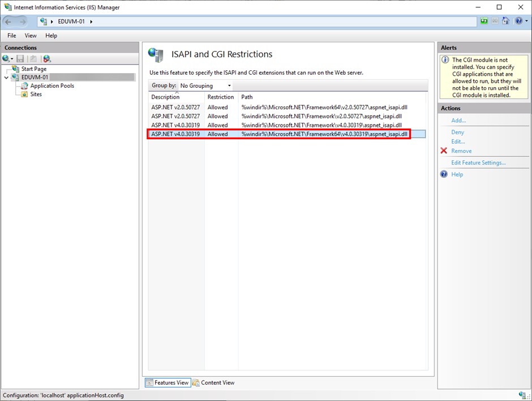532x401 pixels.
Task: Click the Application Pools icon
Action: [x=25, y=86]
